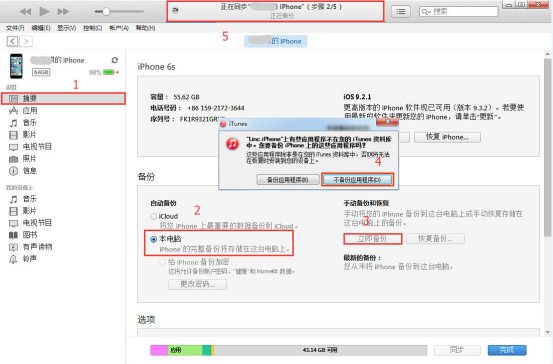The image size is (553, 364).
Task: Go back with the left chevron button
Action: click(12, 41)
